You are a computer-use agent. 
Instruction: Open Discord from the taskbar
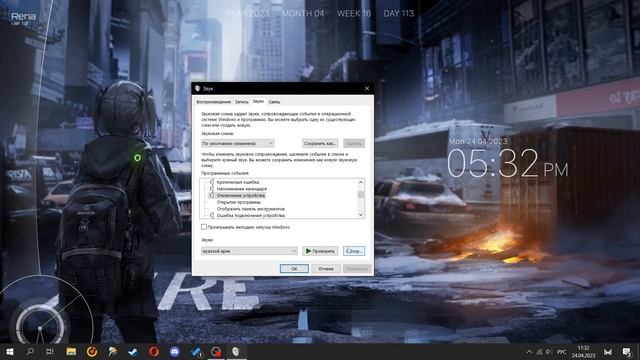point(175,351)
